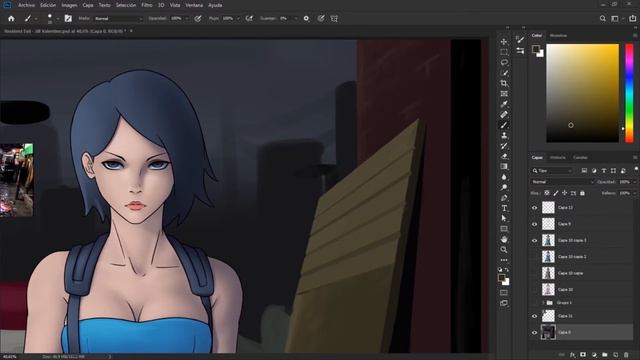Show the Capa 10 layer
Image resolution: width=640 pixels, height=360 pixels.
[x=535, y=289]
